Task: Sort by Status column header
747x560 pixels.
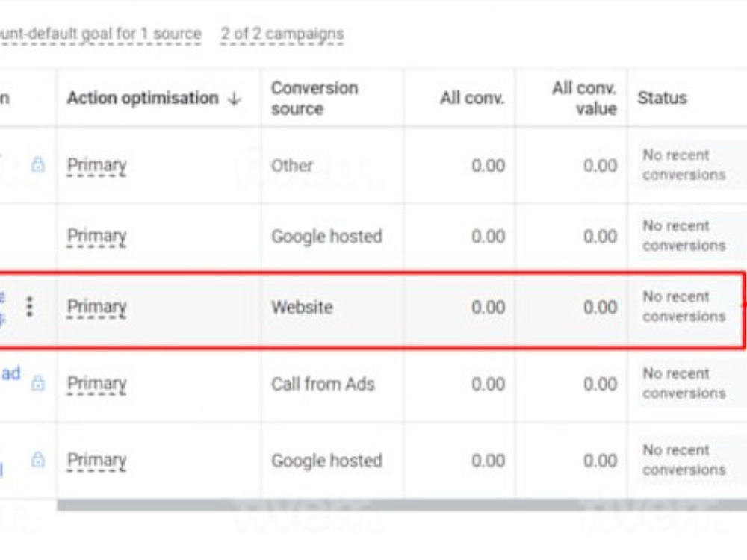Action: [662, 98]
